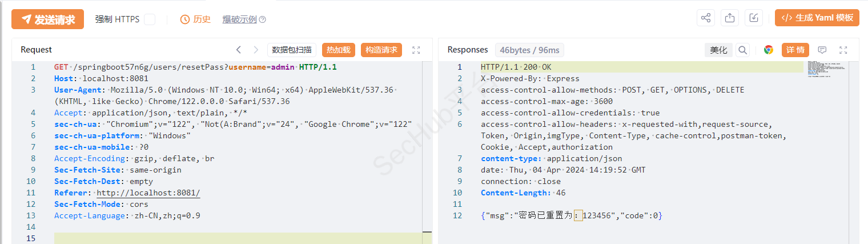Image resolution: width=868 pixels, height=244 pixels.
Task: Click the import icon button
Action: [754, 18]
